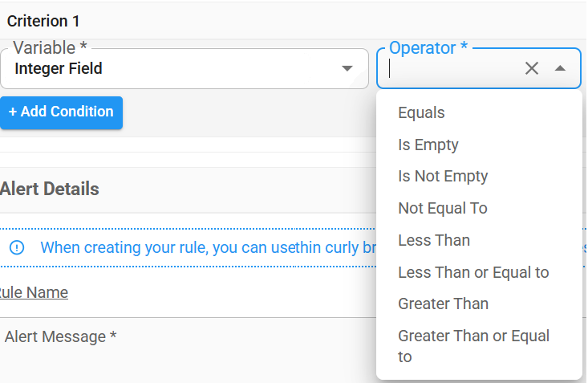This screenshot has height=383, width=588.
Task: Clear the Operator field with the X icon
Action: click(531, 68)
